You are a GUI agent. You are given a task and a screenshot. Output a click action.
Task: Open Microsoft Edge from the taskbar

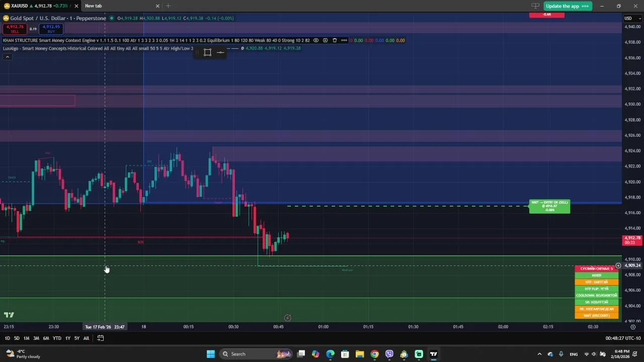[x=330, y=354]
